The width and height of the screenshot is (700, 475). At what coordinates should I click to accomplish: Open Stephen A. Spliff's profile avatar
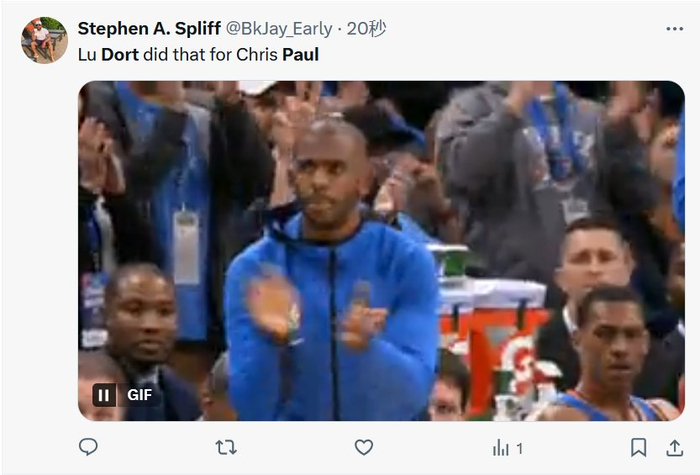44,40
